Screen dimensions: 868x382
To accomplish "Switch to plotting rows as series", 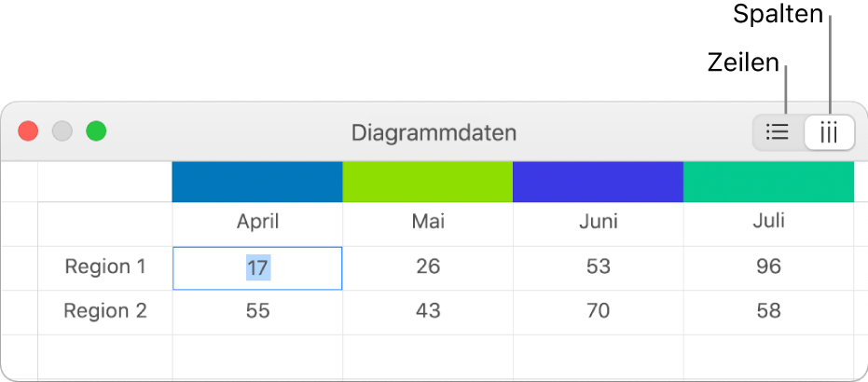I will [778, 132].
